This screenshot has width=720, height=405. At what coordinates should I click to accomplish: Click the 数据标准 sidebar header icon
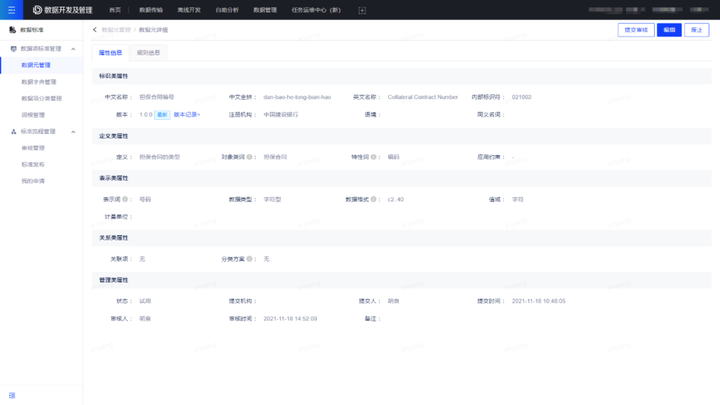point(12,30)
